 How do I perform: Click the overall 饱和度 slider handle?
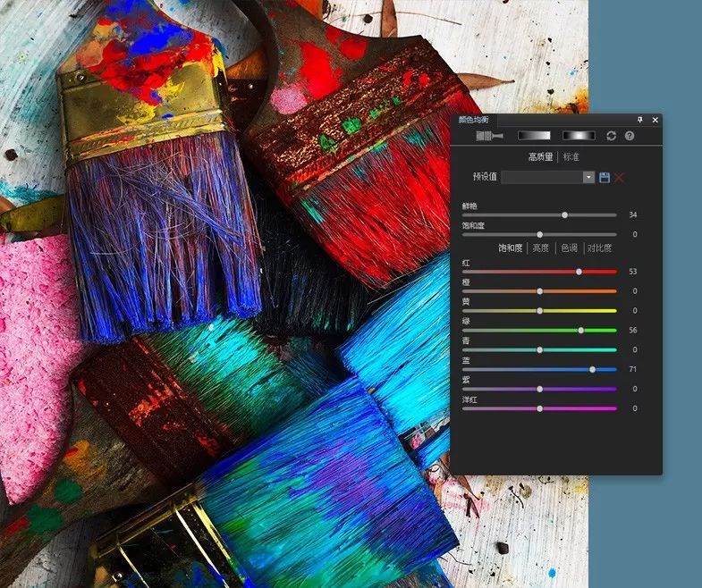pos(540,234)
